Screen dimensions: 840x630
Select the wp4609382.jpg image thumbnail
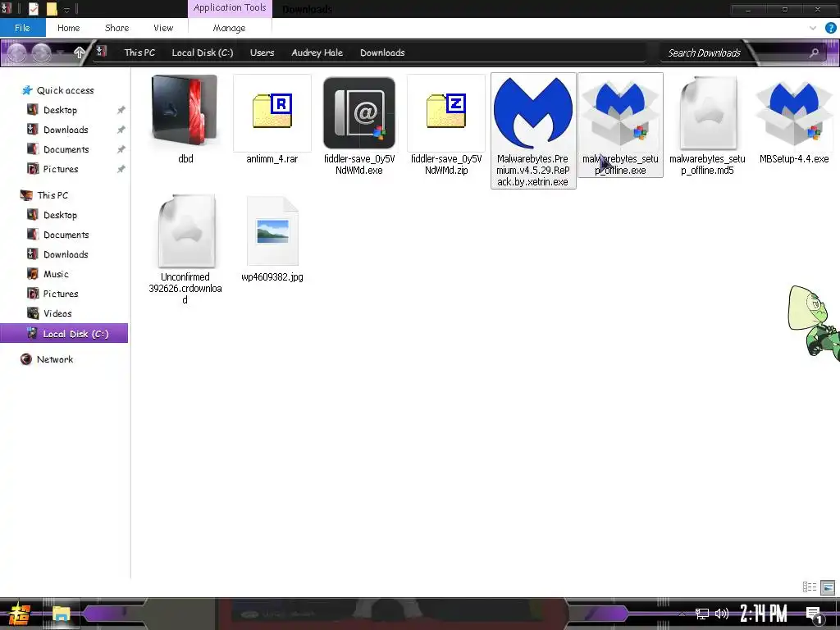[272, 231]
